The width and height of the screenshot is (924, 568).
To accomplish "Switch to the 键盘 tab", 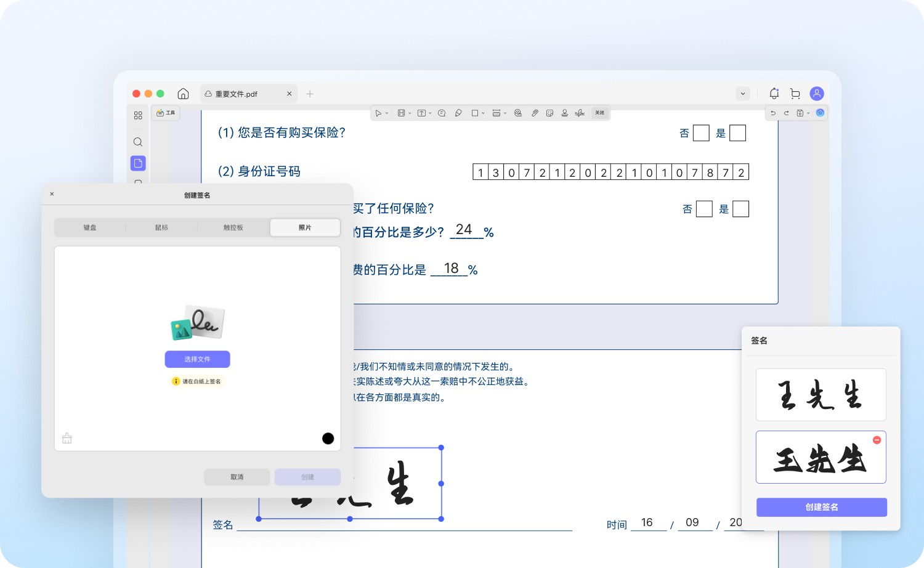I will [x=90, y=227].
